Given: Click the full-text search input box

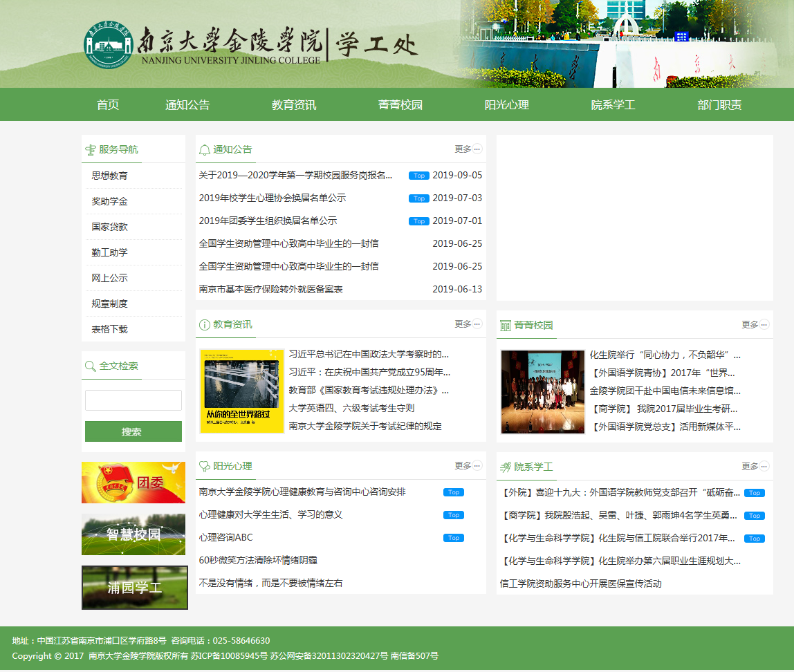Looking at the screenshot, I should tap(133, 400).
